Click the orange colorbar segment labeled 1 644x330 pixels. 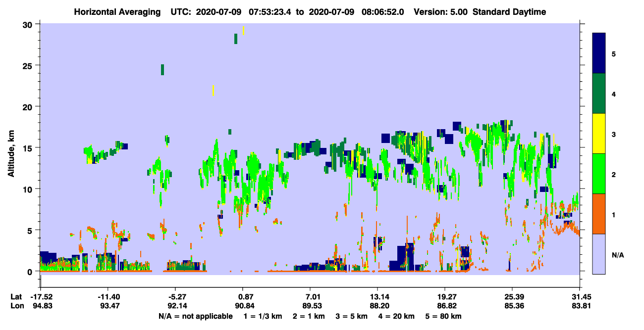(x=599, y=214)
